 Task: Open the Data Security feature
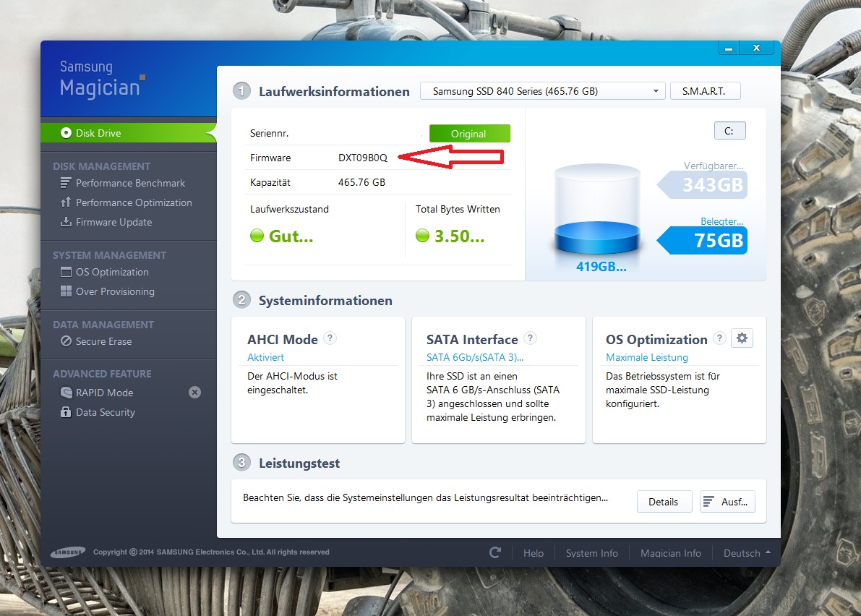tap(106, 412)
